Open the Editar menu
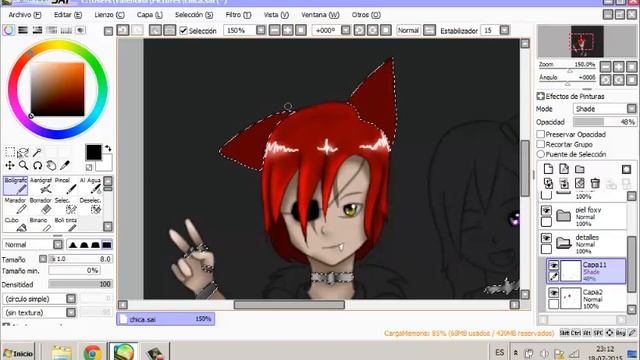Image resolution: width=640 pixels, height=360 pixels. tap(68, 15)
